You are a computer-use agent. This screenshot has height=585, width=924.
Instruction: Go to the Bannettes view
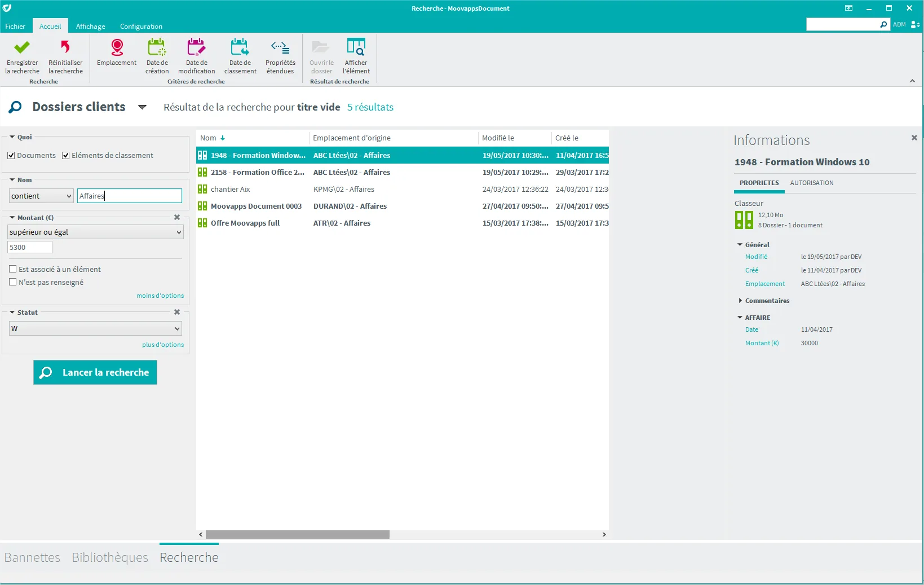coord(32,557)
